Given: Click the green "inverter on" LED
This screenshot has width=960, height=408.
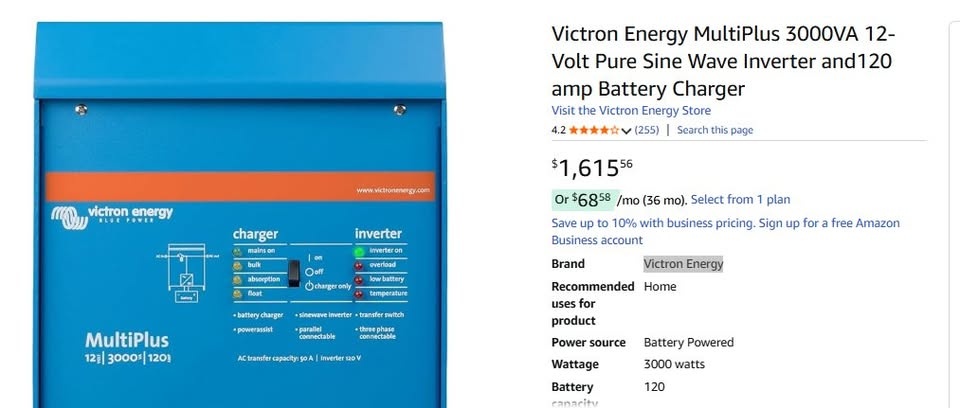Looking at the screenshot, I should (360, 251).
